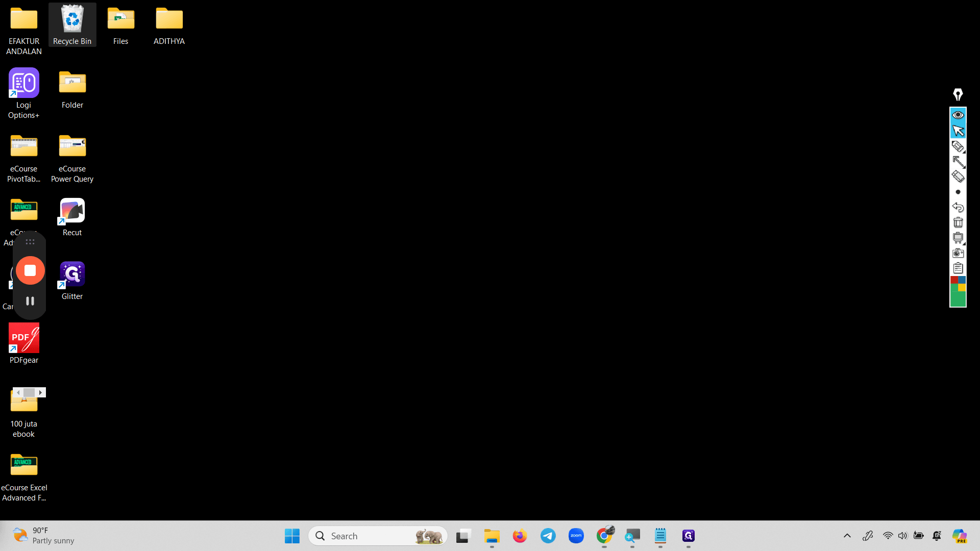The height and width of the screenshot is (551, 980).
Task: Select the Glitter app shortcut on desktop
Action: click(72, 281)
